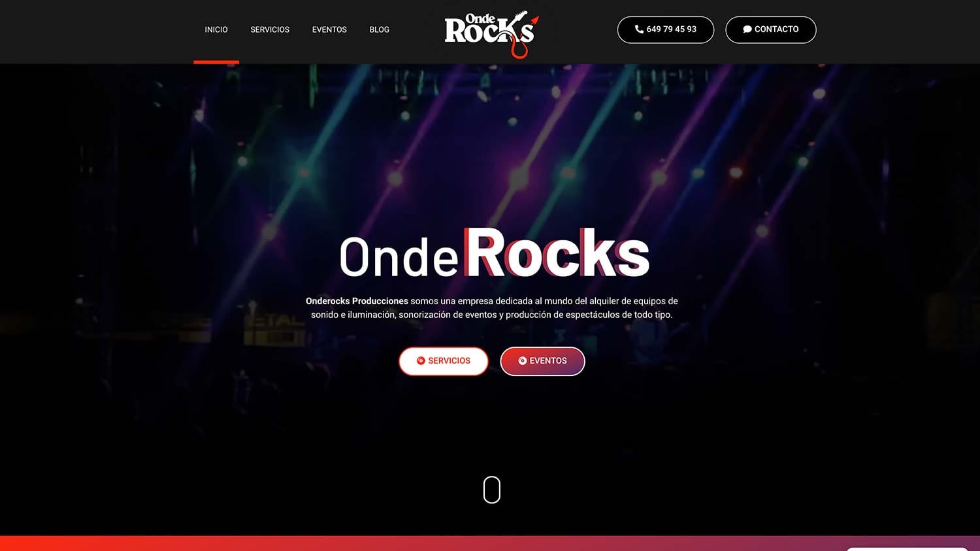Click the mouse scroll-down indicator icon
This screenshot has width=980, height=551.
492,490
